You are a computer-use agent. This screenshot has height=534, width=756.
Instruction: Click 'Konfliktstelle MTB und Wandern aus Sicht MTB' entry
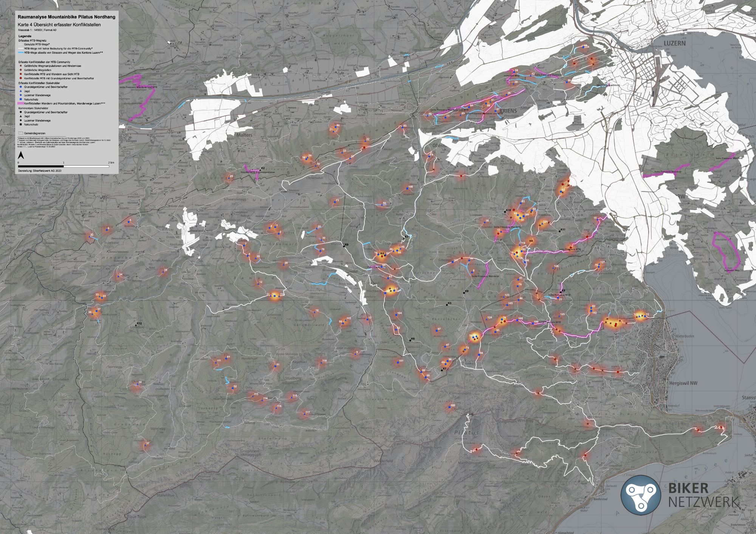coord(52,74)
